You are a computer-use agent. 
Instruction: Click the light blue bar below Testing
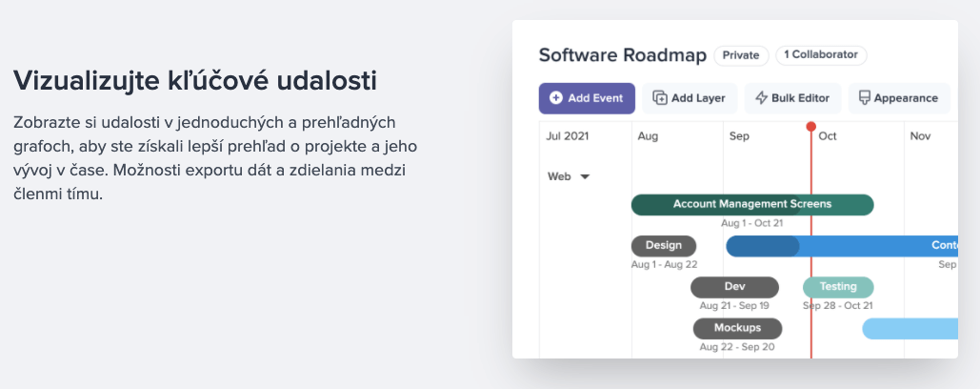pyautogui.click(x=910, y=329)
